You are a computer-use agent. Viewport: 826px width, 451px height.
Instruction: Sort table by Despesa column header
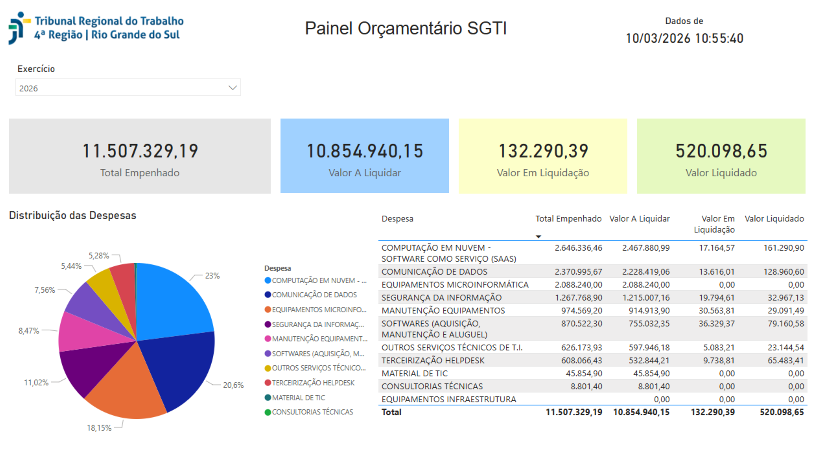(397, 218)
